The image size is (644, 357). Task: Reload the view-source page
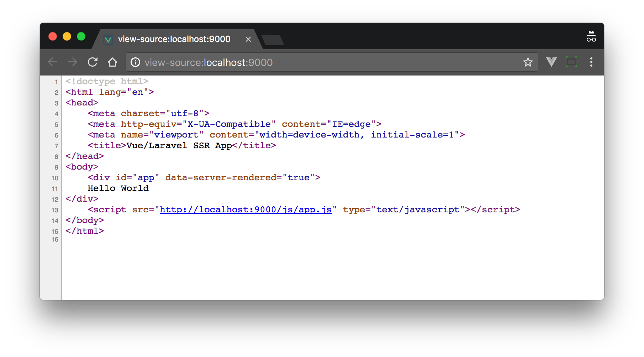(x=92, y=62)
